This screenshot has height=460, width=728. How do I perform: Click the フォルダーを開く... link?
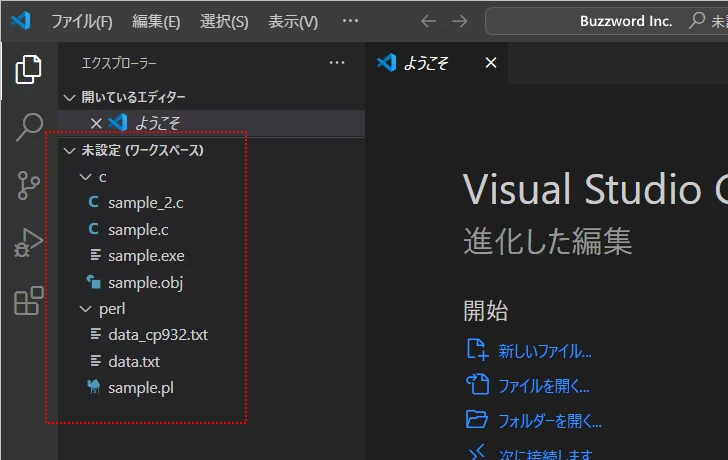click(550, 421)
